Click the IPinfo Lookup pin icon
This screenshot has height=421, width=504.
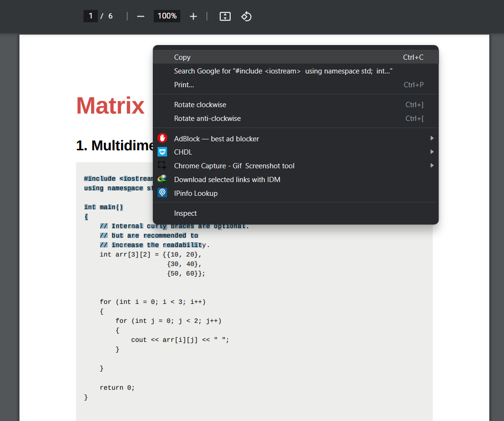coord(162,193)
